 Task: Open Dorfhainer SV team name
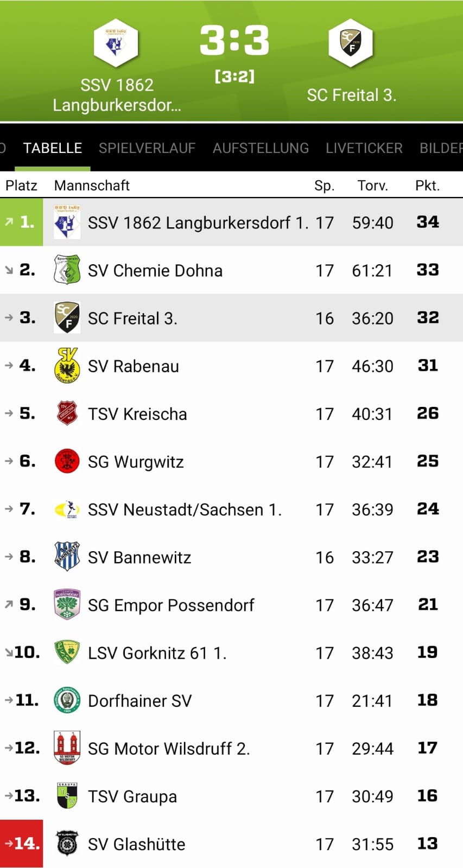[140, 700]
